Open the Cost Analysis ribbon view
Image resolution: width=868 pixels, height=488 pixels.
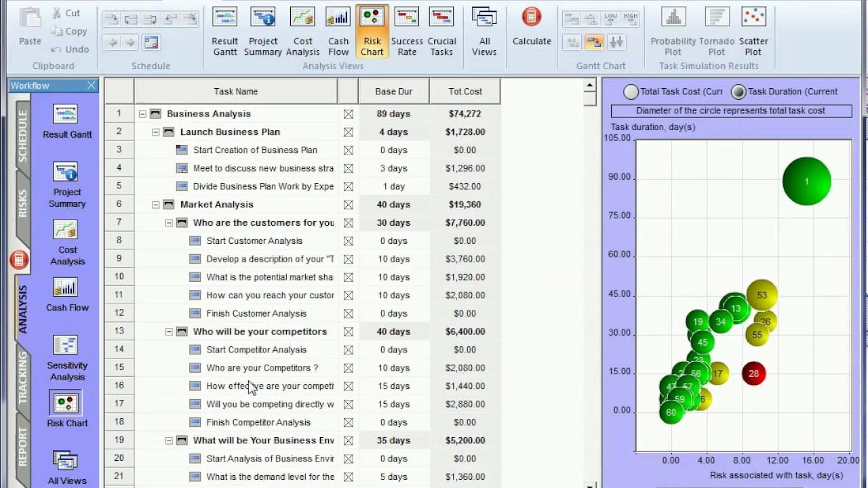pyautogui.click(x=302, y=32)
